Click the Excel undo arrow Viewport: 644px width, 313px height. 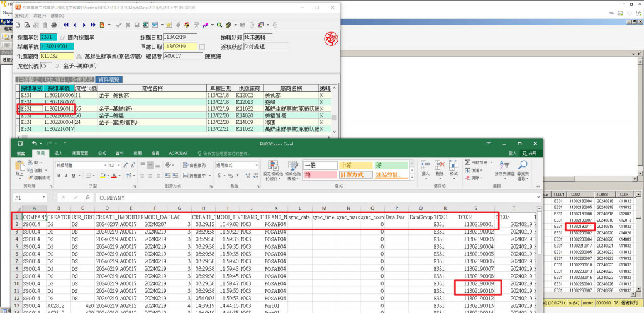pyautogui.click(x=35, y=144)
